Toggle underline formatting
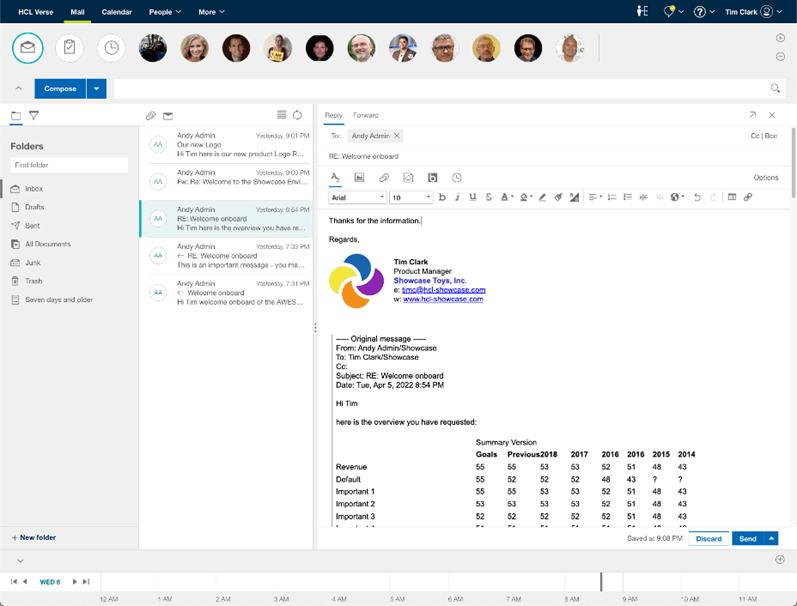 pyautogui.click(x=472, y=197)
